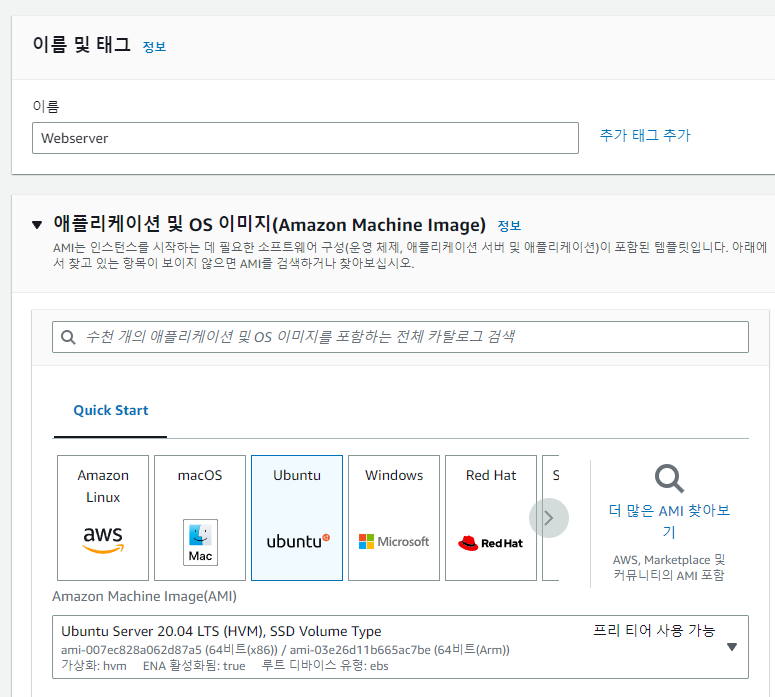Click the 루트 디바이스 유형: ebs text
775x697 pixels.
pyautogui.click(x=325, y=666)
